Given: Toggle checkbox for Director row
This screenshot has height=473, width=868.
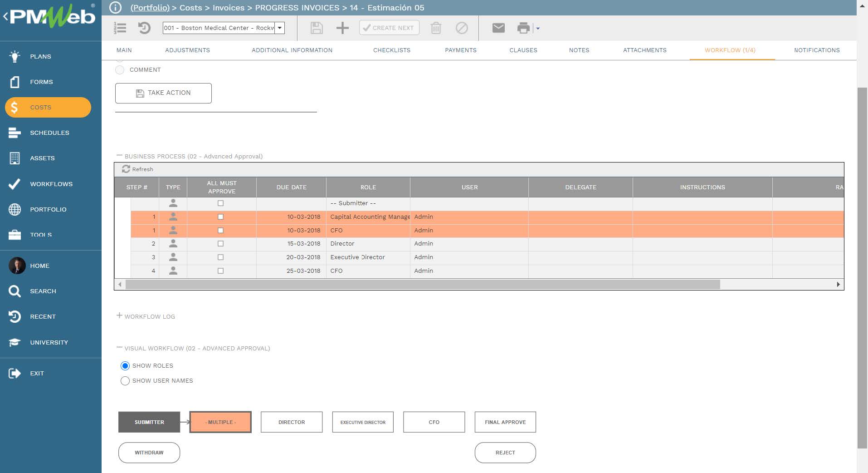Looking at the screenshot, I should 220,244.
